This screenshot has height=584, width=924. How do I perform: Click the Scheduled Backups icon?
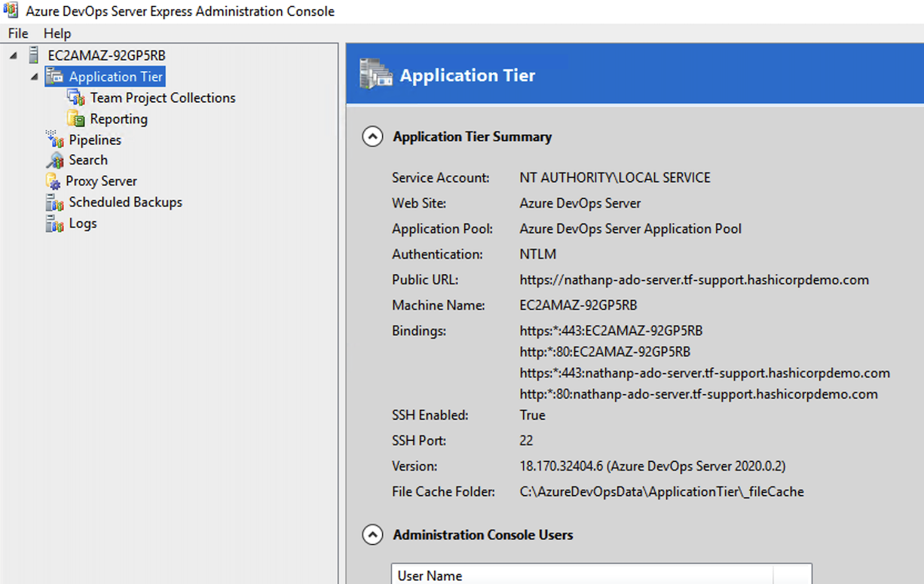click(x=55, y=203)
